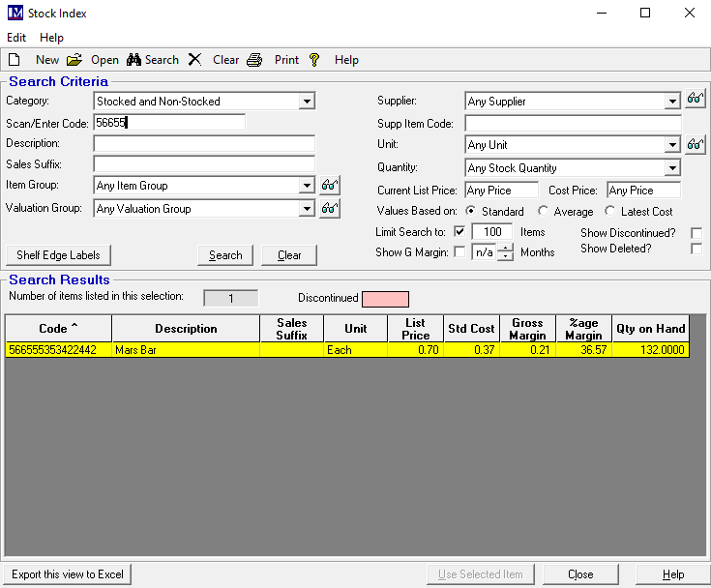The image size is (711, 588).
Task: Click the New document icon in toolbar
Action: (15, 60)
